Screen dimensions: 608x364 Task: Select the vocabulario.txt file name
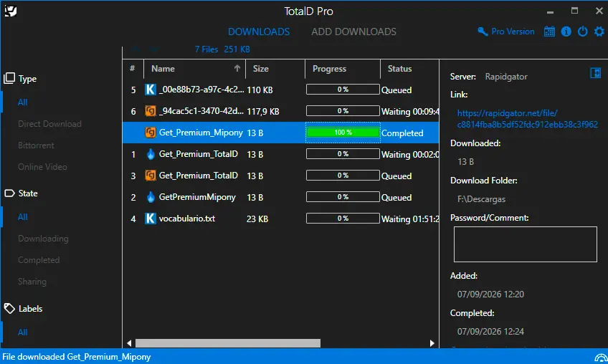click(x=187, y=219)
